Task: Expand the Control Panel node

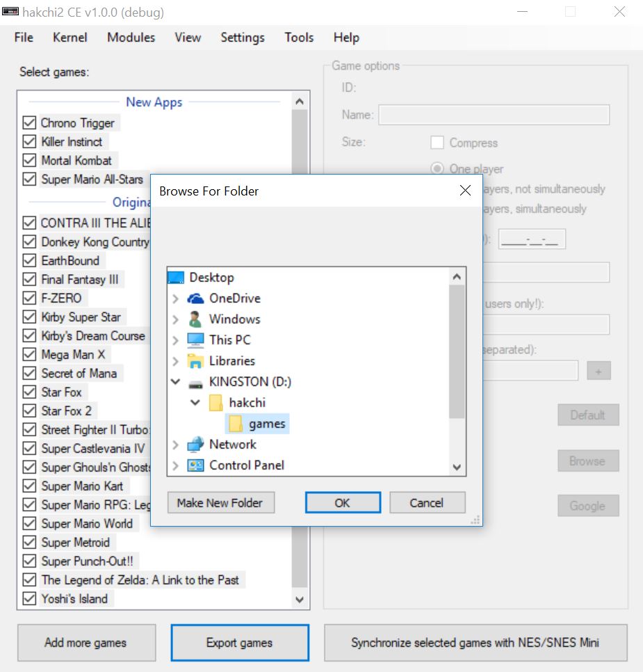Action: [x=175, y=465]
